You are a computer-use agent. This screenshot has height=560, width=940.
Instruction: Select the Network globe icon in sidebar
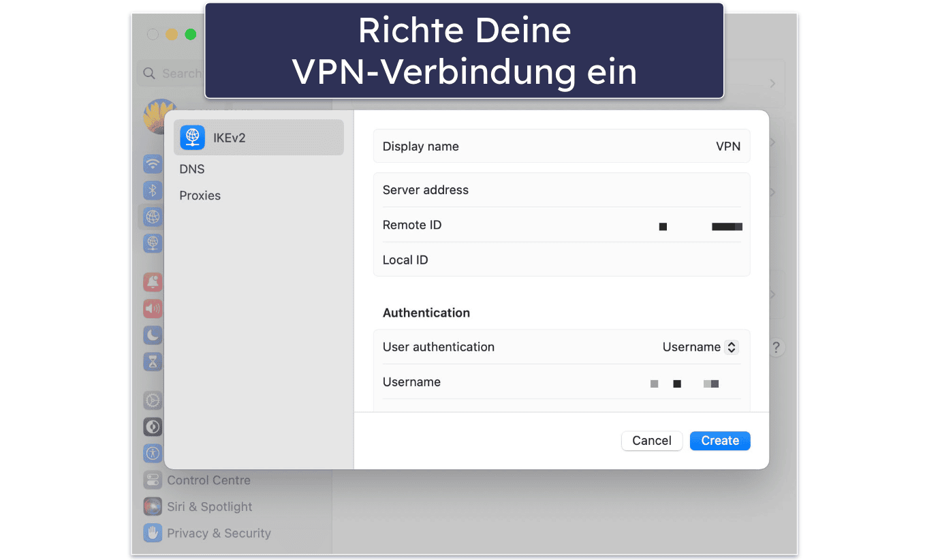click(153, 217)
